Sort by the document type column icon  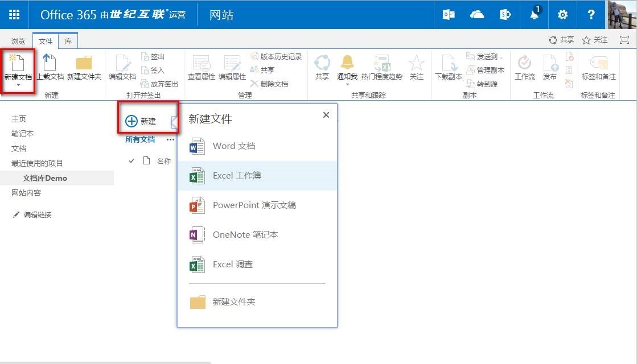pyautogui.click(x=147, y=161)
